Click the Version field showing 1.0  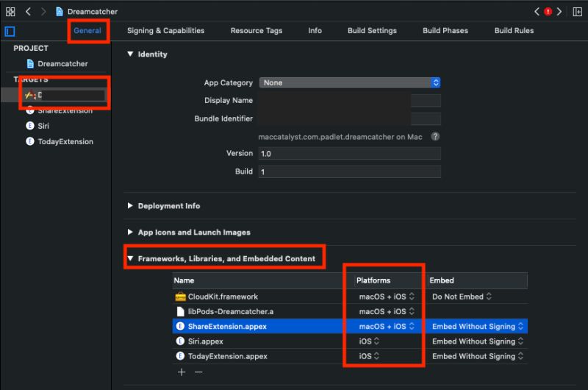click(350, 154)
